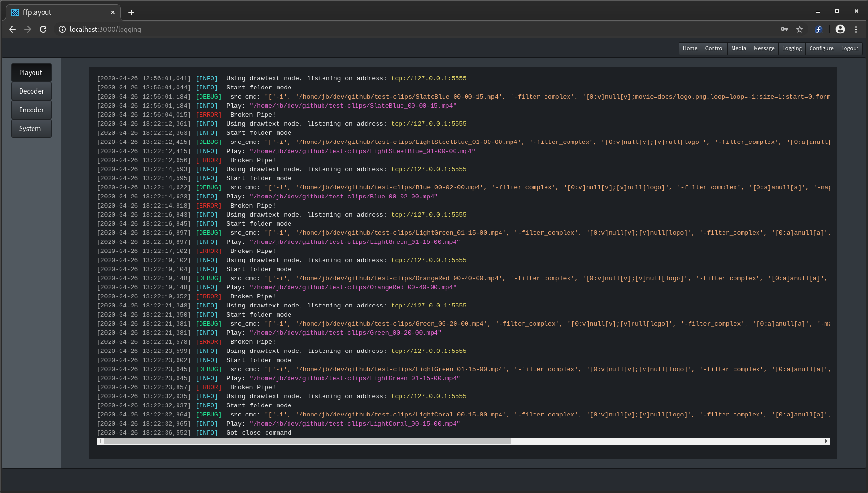The height and width of the screenshot is (493, 868).
Task: Click the browser back arrow
Action: [x=12, y=29]
